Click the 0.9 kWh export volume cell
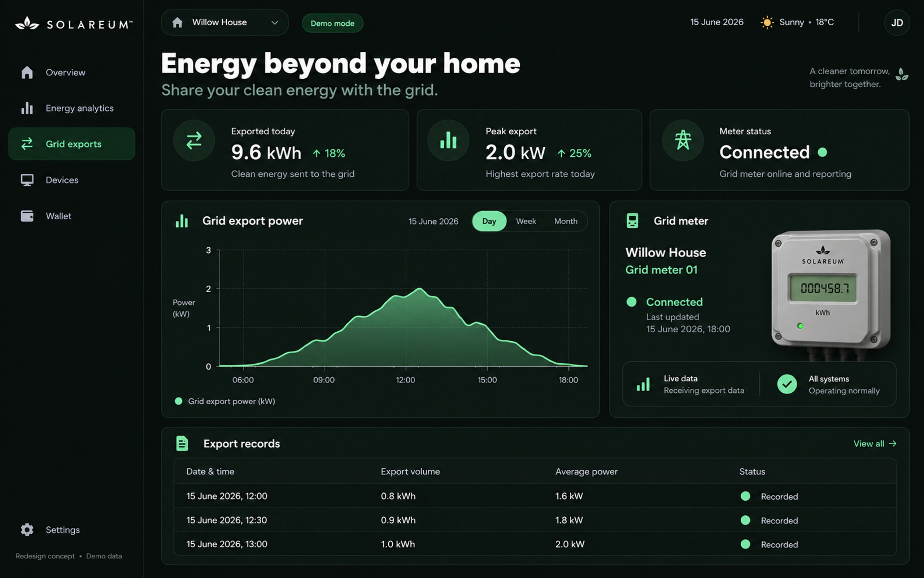924x578 pixels. click(398, 520)
